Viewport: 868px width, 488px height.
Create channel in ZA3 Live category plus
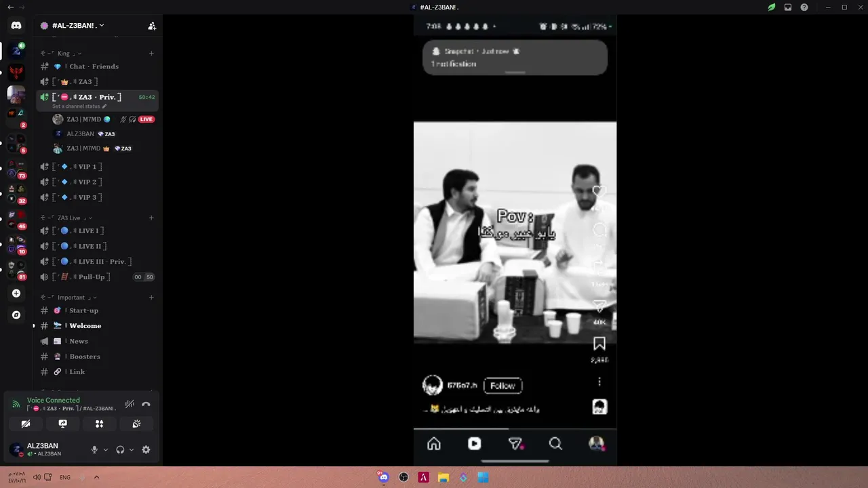pos(151,218)
